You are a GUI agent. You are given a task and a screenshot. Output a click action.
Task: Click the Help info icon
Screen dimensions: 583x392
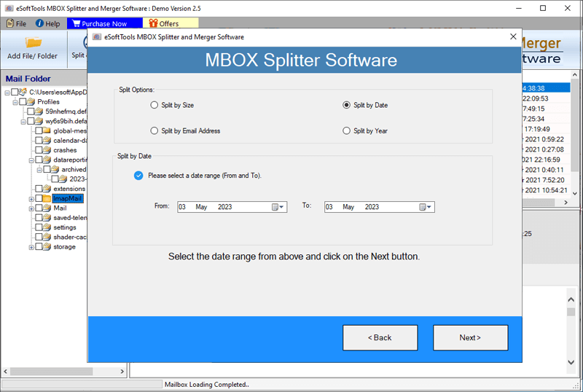tap(39, 23)
